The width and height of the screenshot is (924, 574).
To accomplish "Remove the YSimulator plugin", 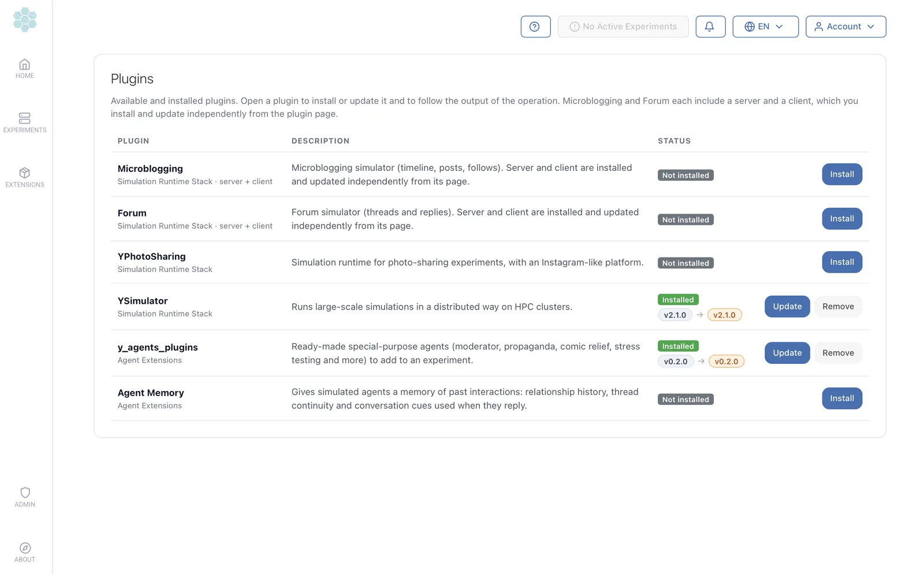I will [838, 307].
